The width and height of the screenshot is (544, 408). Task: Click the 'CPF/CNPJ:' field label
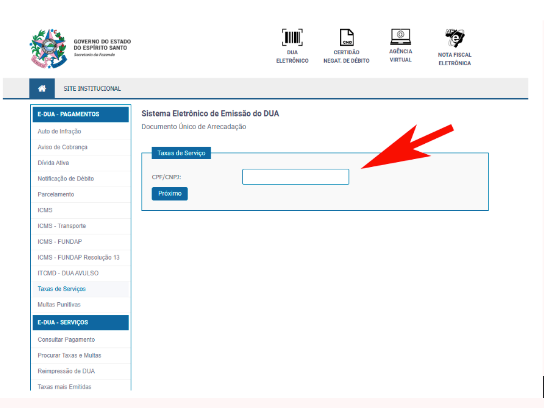click(167, 177)
